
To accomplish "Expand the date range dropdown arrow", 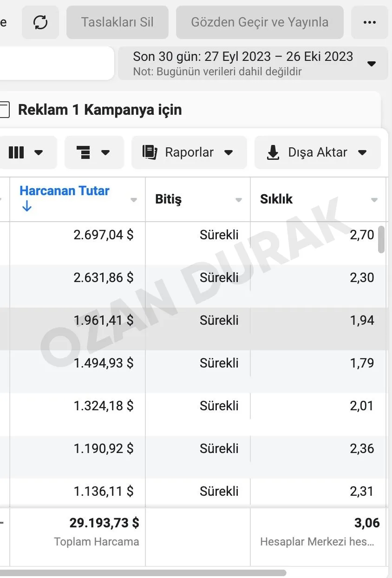I will click(x=372, y=64).
